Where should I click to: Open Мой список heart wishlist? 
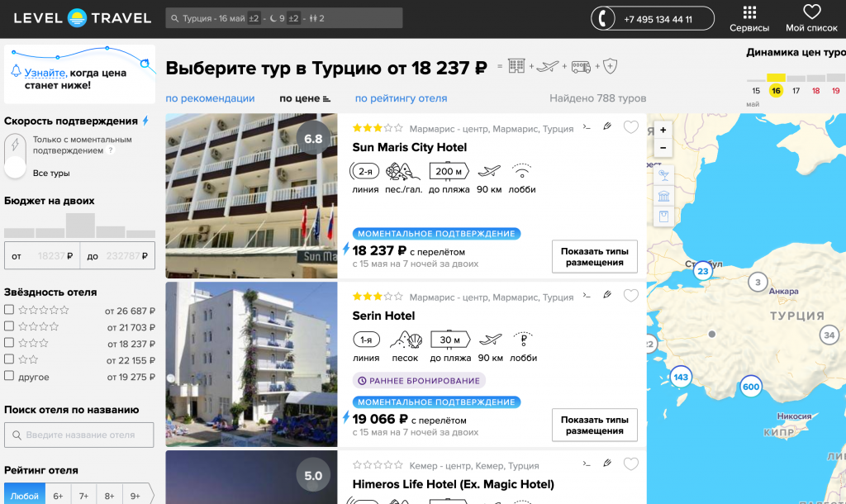pyautogui.click(x=812, y=18)
